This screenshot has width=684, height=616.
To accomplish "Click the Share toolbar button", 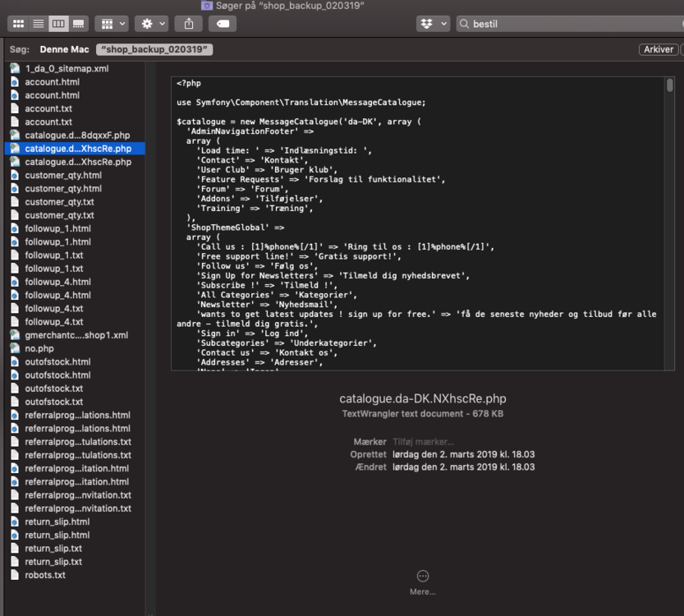I will click(x=189, y=24).
